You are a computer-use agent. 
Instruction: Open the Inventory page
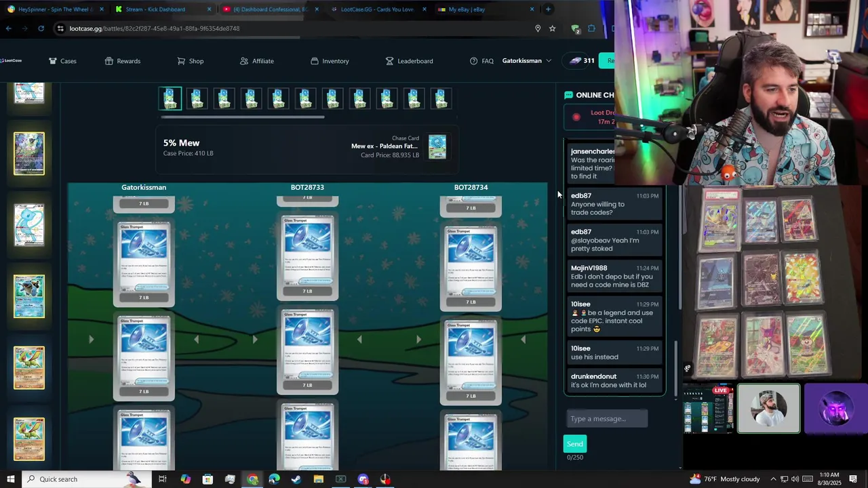pyautogui.click(x=330, y=61)
